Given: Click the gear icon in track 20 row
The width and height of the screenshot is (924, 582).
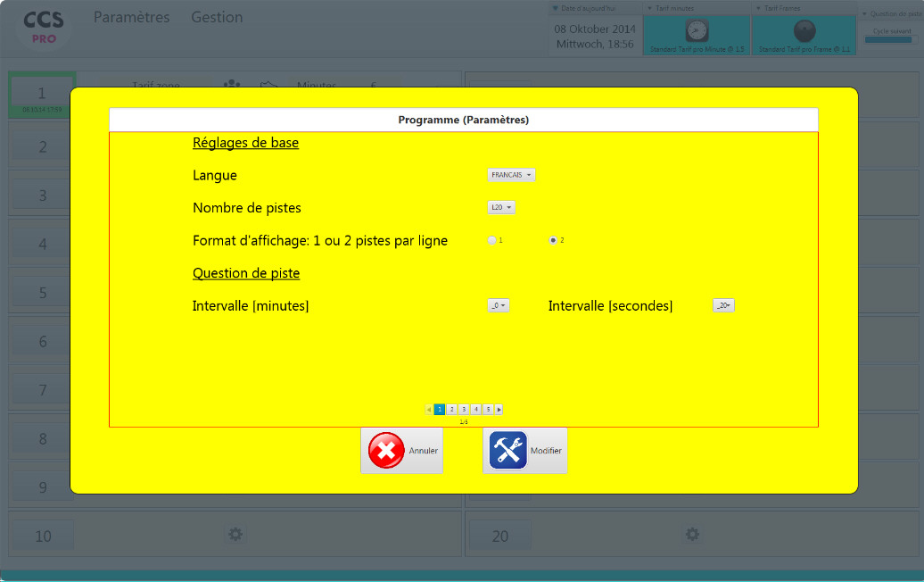Looking at the screenshot, I should coord(692,535).
